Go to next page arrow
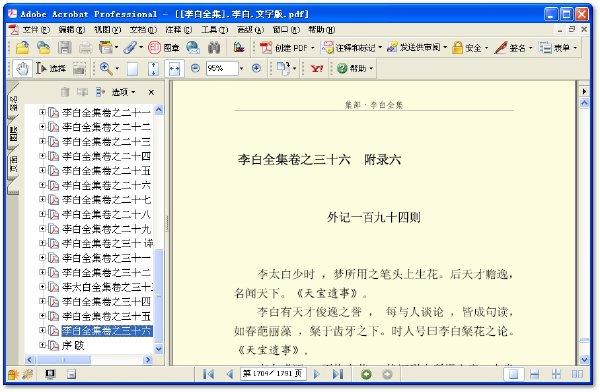The width and height of the screenshot is (600, 392). [x=316, y=374]
